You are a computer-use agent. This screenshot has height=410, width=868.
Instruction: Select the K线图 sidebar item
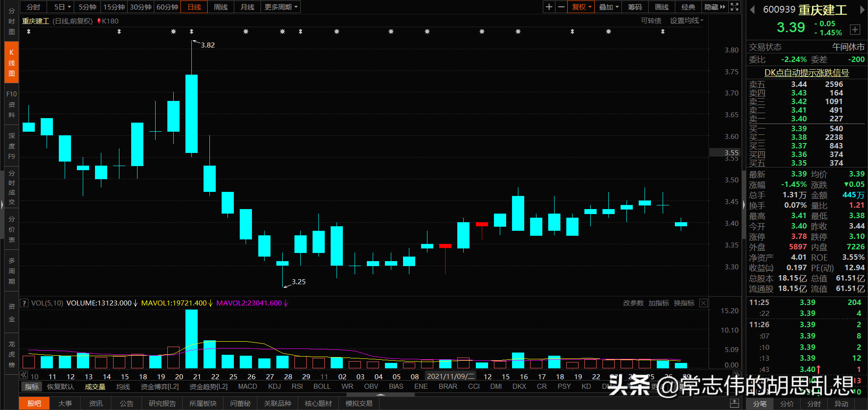(12, 63)
